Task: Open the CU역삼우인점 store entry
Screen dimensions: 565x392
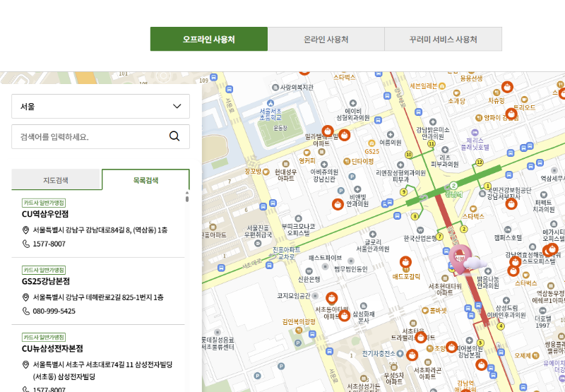Action: pos(45,214)
